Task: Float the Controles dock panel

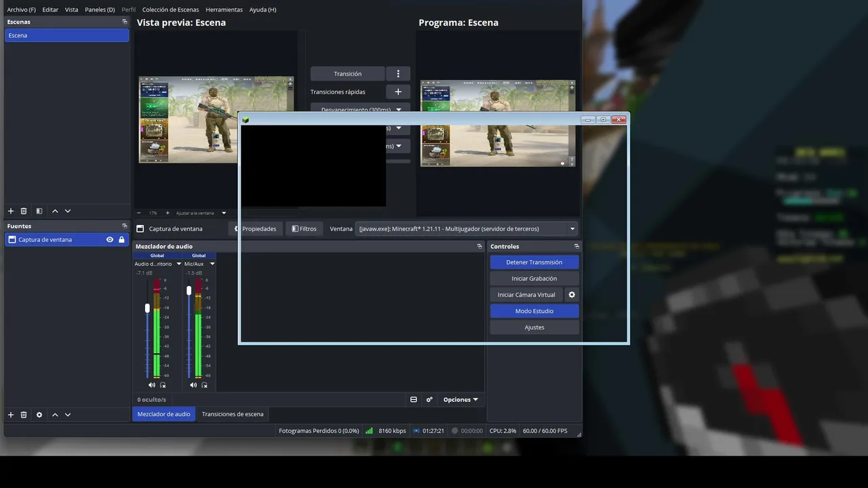Action: (576, 246)
